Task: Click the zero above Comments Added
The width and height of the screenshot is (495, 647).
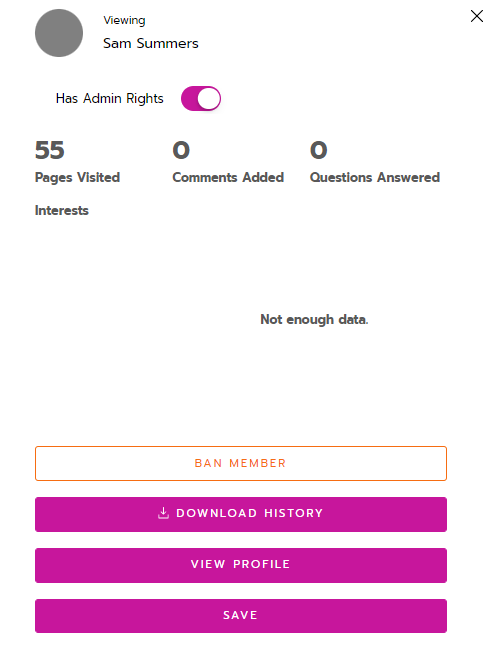Action: [181, 150]
